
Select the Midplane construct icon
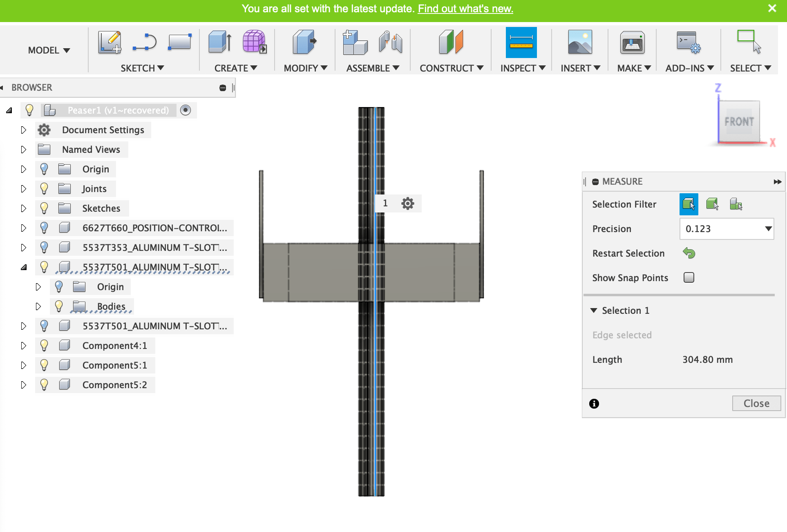[x=451, y=42]
